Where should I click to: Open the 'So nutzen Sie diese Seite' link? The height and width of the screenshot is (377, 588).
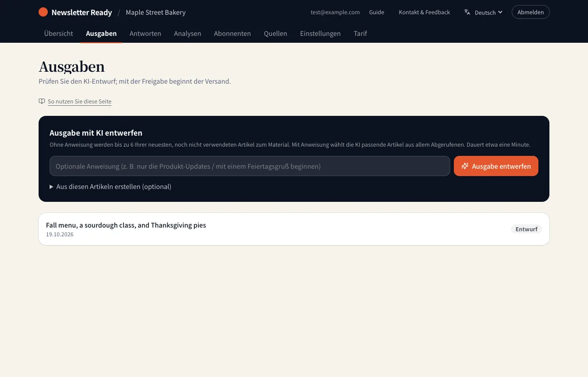(x=79, y=101)
